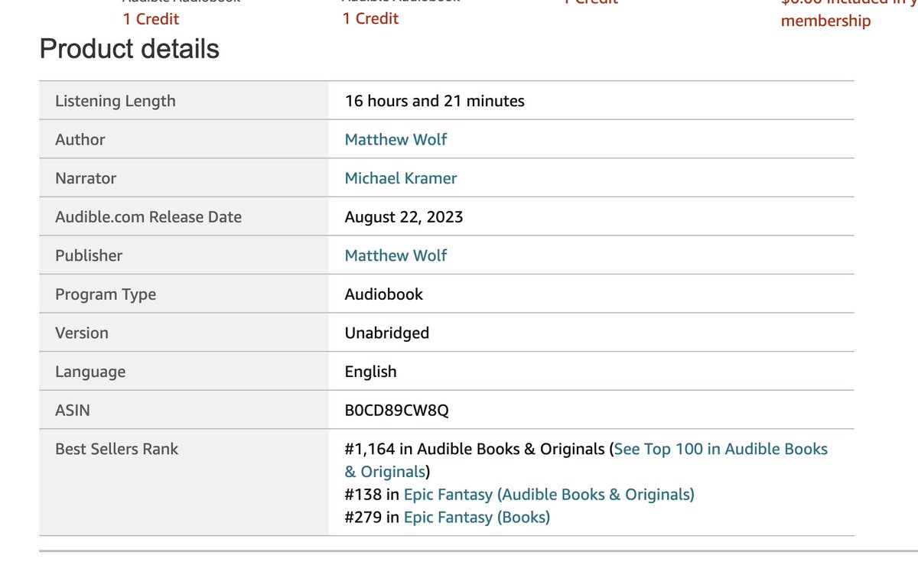Select the ASIN value B0CD89CW8Q

click(397, 411)
